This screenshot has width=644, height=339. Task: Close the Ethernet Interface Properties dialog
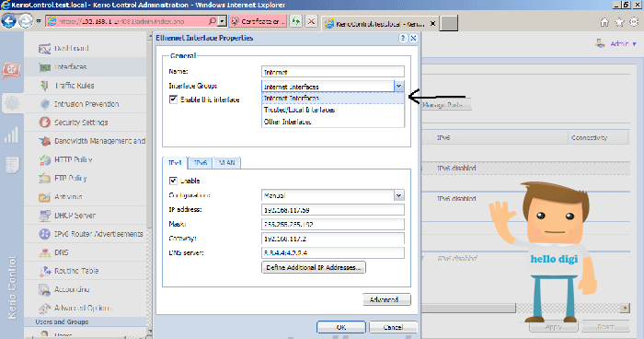click(x=413, y=39)
